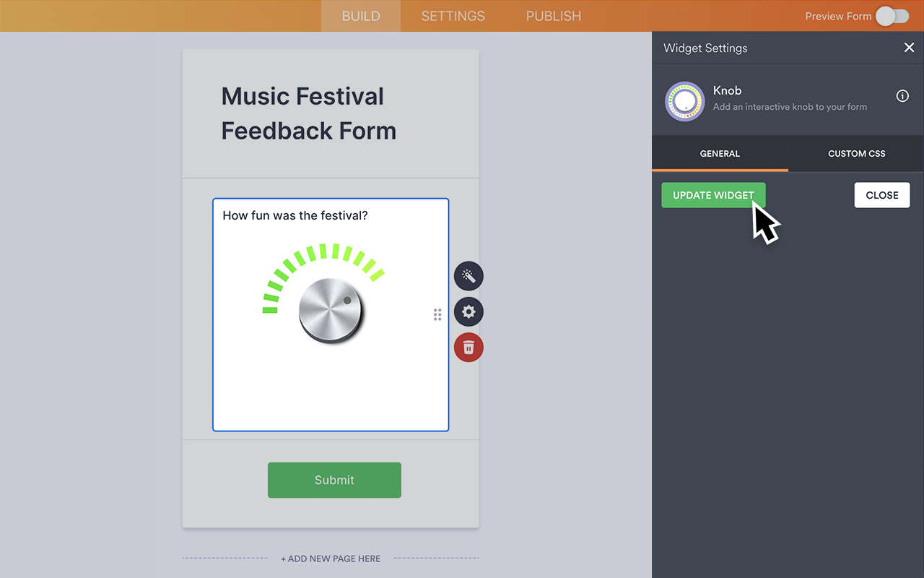Click ADD NEW PAGE HERE link

tap(331, 558)
